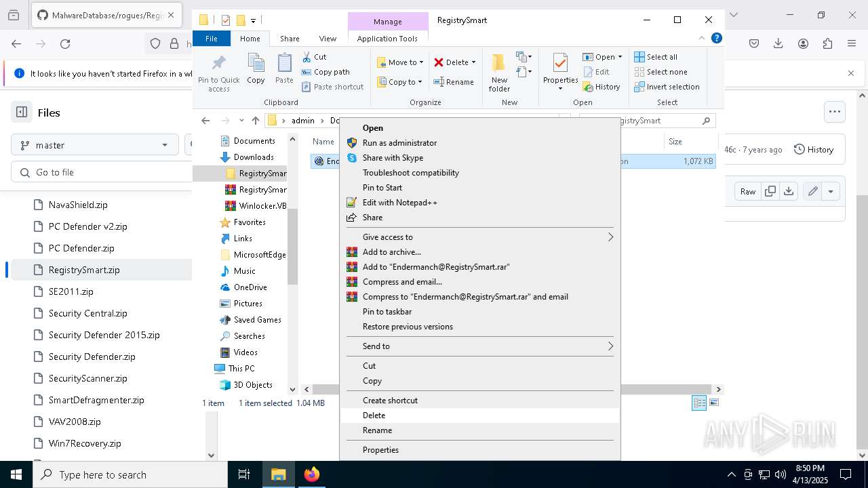The height and width of the screenshot is (488, 868).
Task: Click Copy path in Clipboard group
Action: [325, 72]
